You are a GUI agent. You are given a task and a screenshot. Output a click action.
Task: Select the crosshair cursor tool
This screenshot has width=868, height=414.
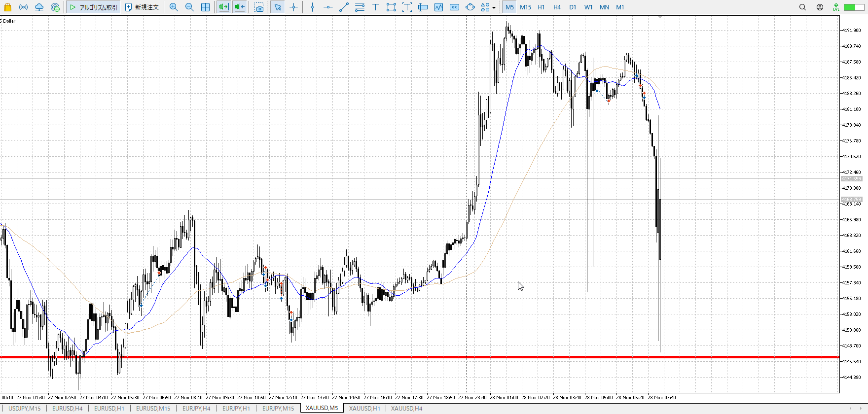[294, 7]
